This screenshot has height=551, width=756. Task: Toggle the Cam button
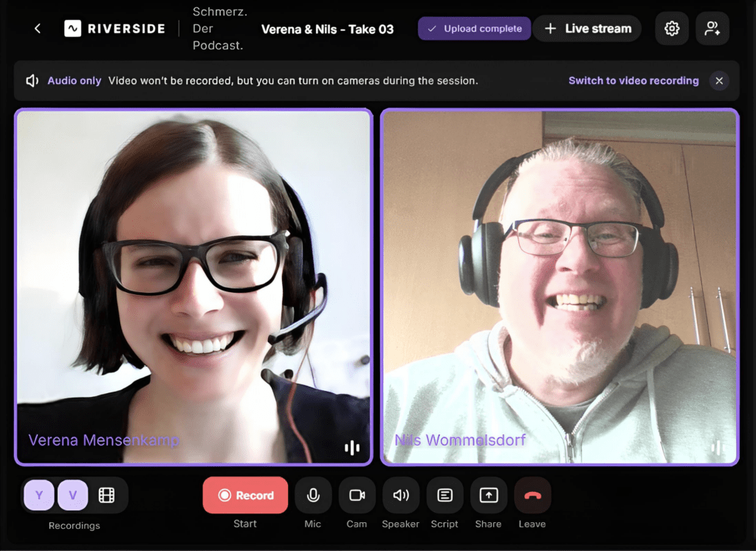click(357, 495)
